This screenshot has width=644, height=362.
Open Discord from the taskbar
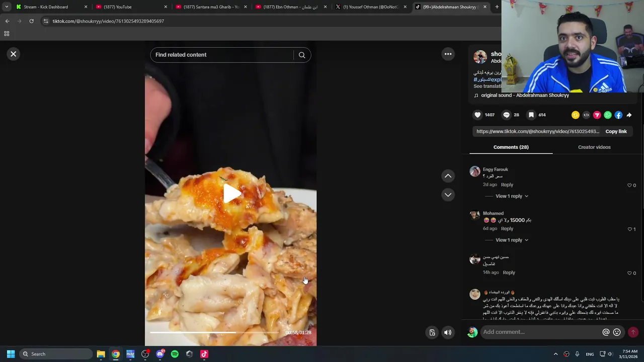(x=160, y=354)
